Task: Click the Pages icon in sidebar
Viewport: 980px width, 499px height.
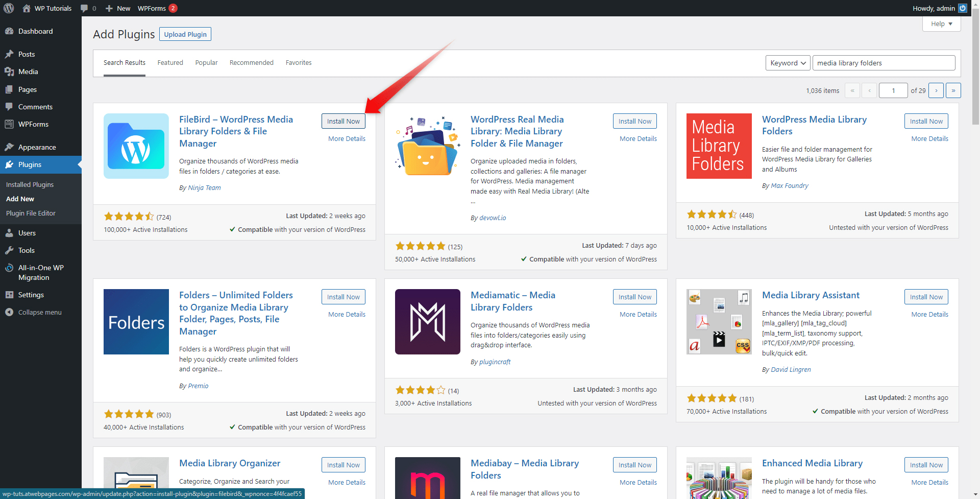Action: (9, 89)
